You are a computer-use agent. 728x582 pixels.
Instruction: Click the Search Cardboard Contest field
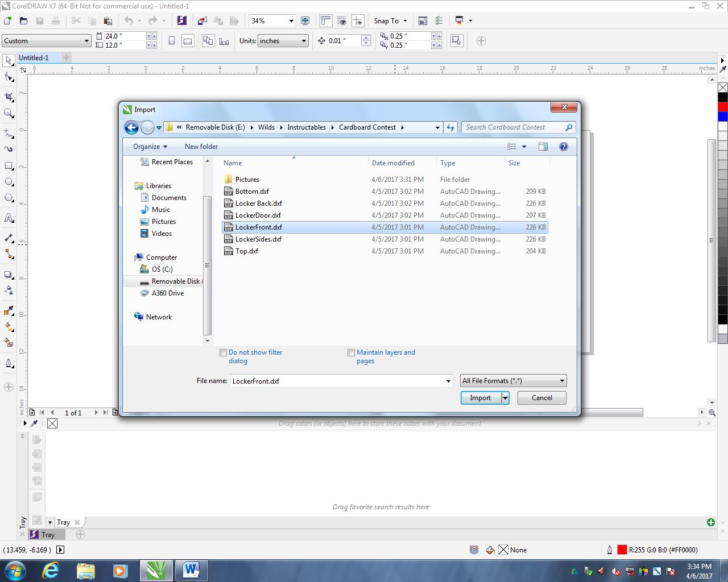[519, 127]
